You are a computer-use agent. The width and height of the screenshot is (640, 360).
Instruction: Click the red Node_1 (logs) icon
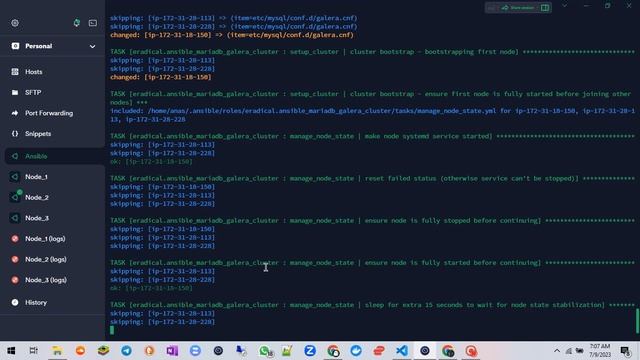(15, 239)
